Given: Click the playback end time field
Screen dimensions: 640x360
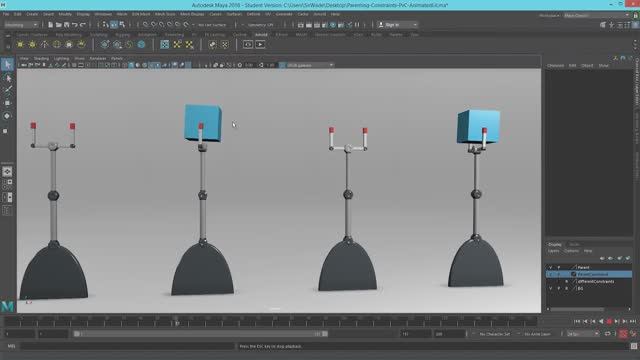Looking at the screenshot, I should (x=415, y=334).
